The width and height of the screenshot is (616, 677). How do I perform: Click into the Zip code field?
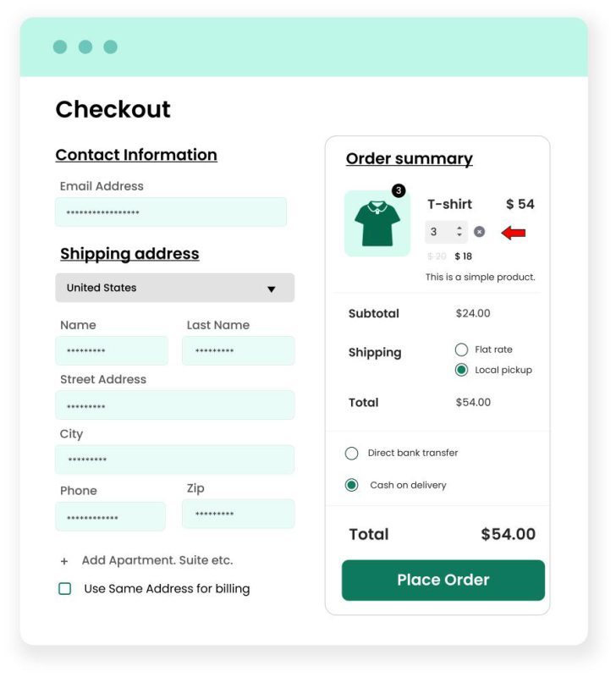tap(238, 514)
